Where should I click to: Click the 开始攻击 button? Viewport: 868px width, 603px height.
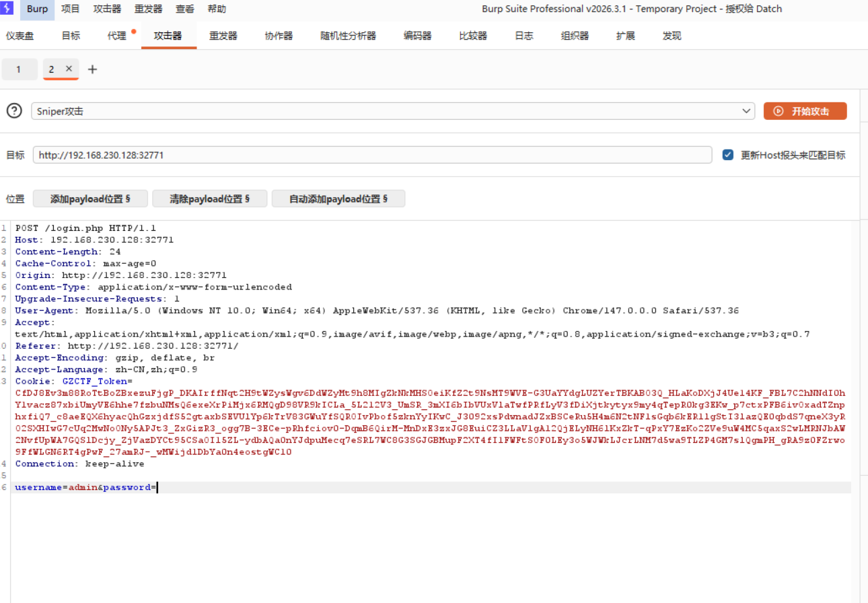pyautogui.click(x=805, y=111)
